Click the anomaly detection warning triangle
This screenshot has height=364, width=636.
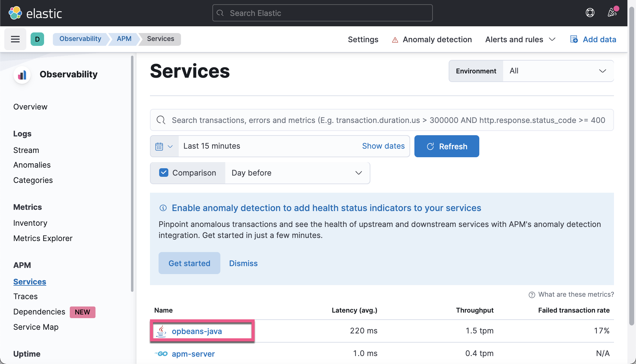(395, 39)
